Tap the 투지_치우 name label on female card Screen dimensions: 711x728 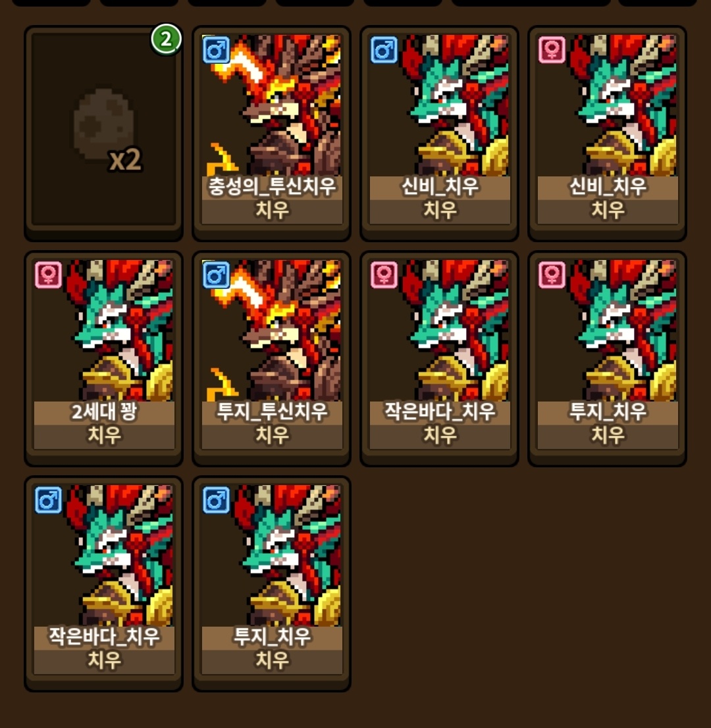click(608, 412)
